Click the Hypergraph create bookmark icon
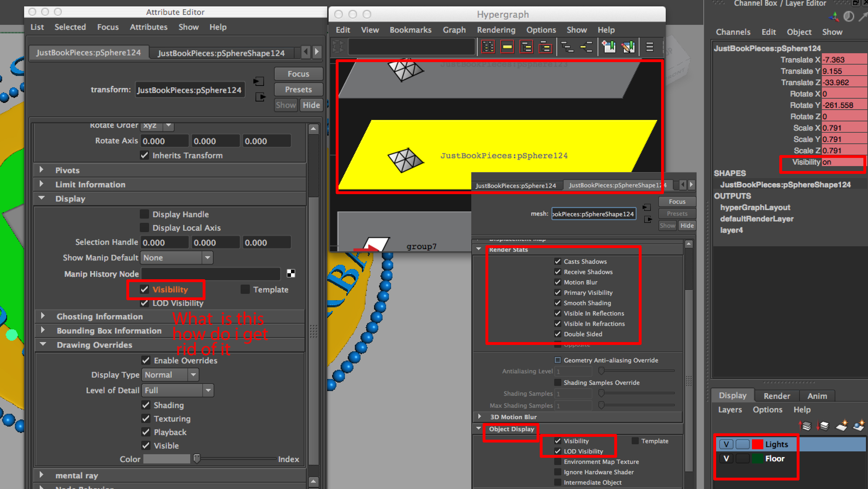Viewport: 868px width, 489px height. [609, 47]
